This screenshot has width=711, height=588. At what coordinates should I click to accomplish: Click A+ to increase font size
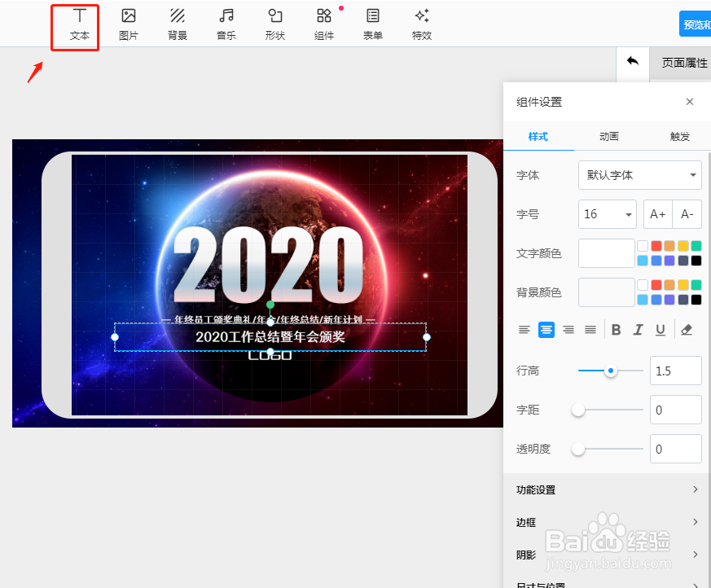click(657, 214)
